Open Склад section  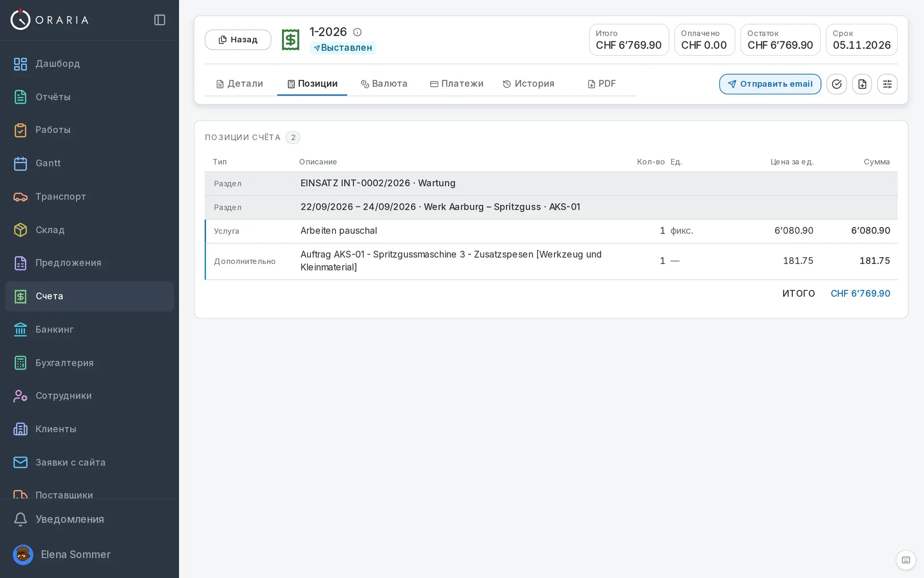pos(90,230)
